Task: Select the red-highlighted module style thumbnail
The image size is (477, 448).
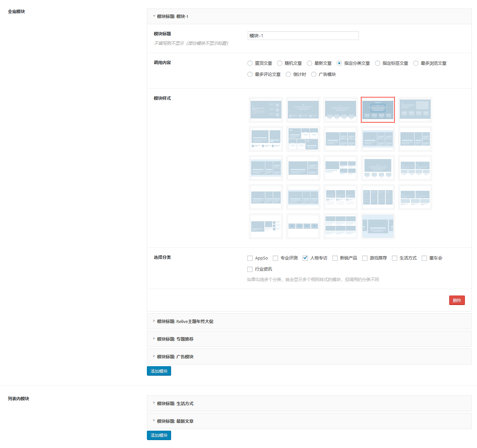Action: click(378, 110)
